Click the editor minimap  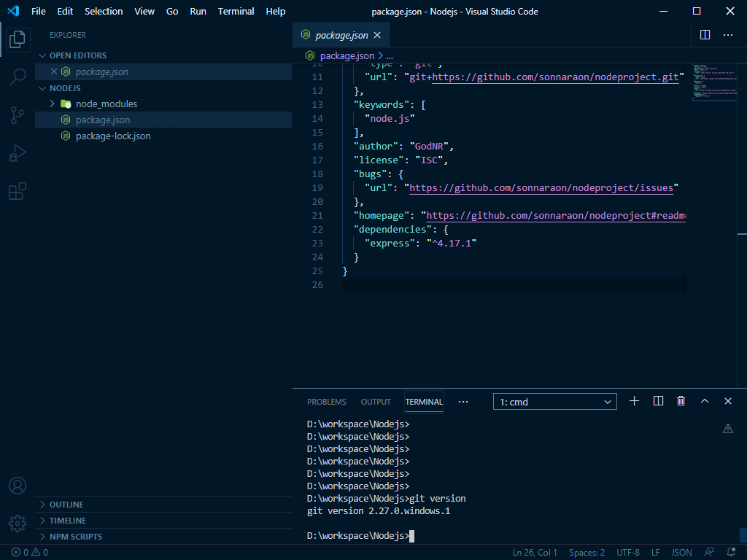coord(714,82)
